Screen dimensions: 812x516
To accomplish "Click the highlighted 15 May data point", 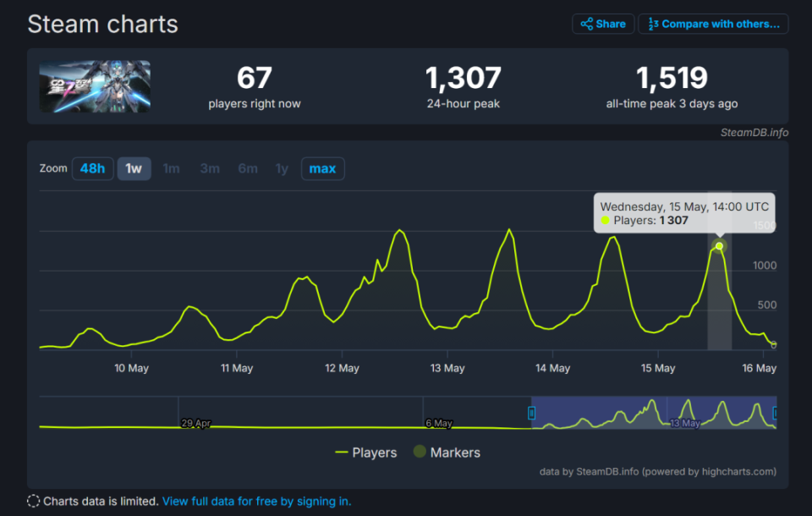I will click(x=719, y=245).
